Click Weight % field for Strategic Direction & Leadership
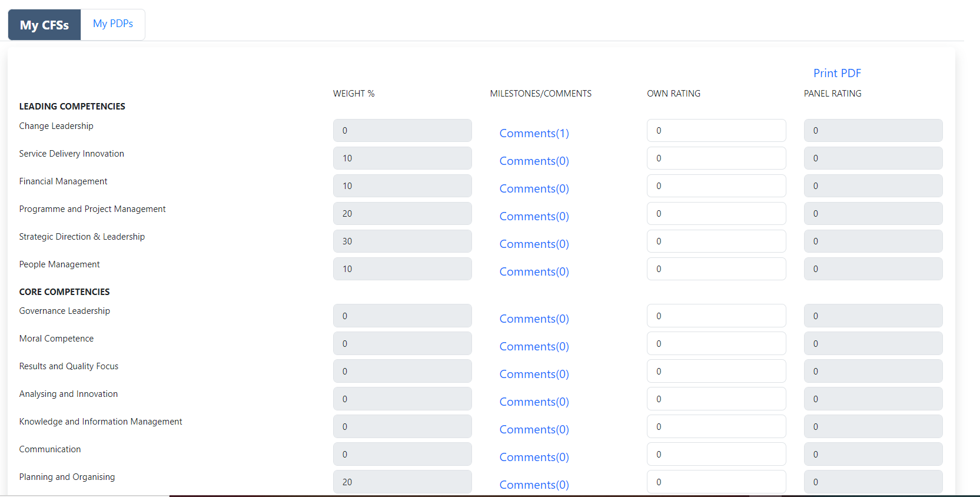 (402, 241)
